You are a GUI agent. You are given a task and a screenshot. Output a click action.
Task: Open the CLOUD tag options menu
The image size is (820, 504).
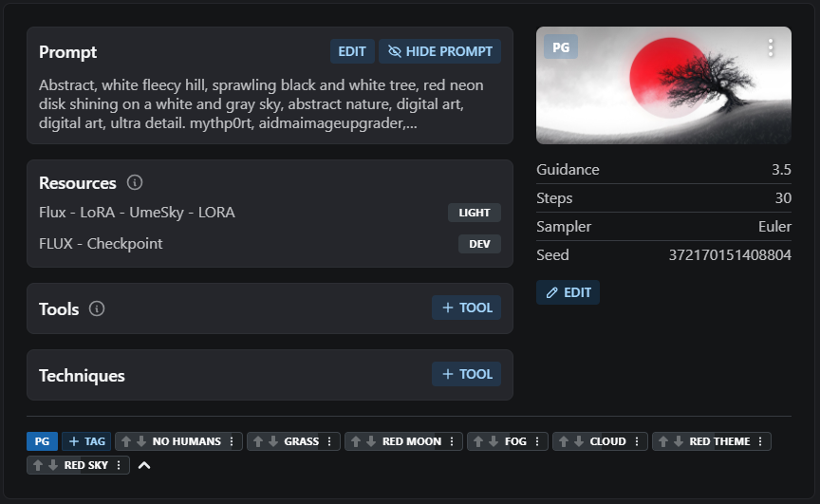[637, 441]
